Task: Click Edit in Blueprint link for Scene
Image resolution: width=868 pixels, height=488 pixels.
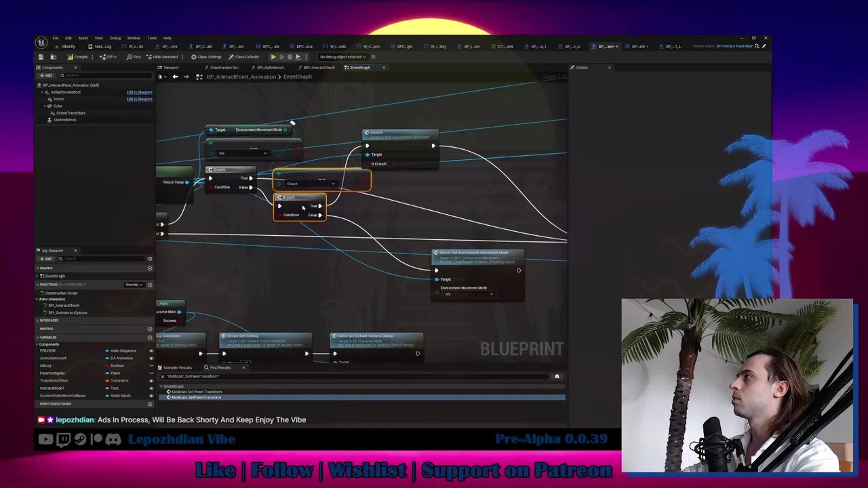Action: tap(139, 99)
